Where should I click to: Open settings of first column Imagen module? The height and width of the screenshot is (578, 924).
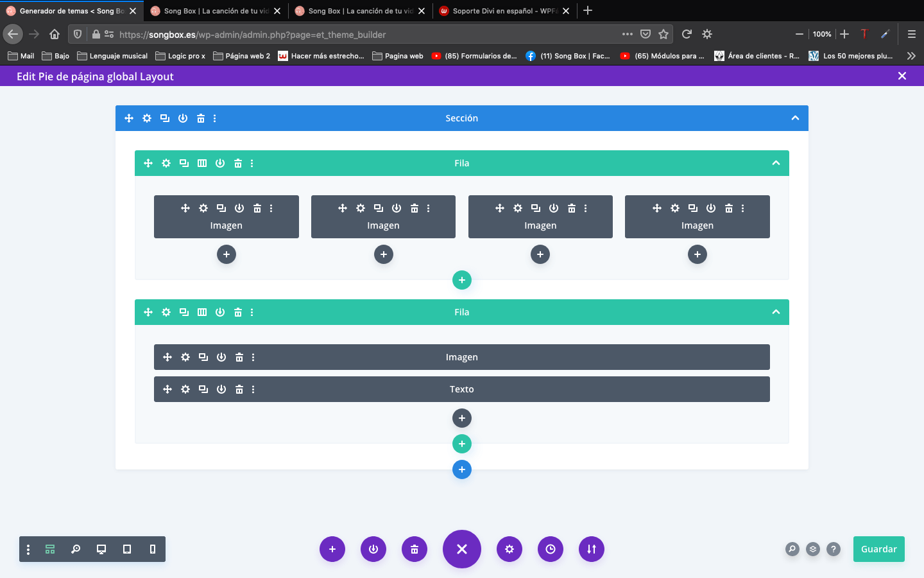(203, 208)
